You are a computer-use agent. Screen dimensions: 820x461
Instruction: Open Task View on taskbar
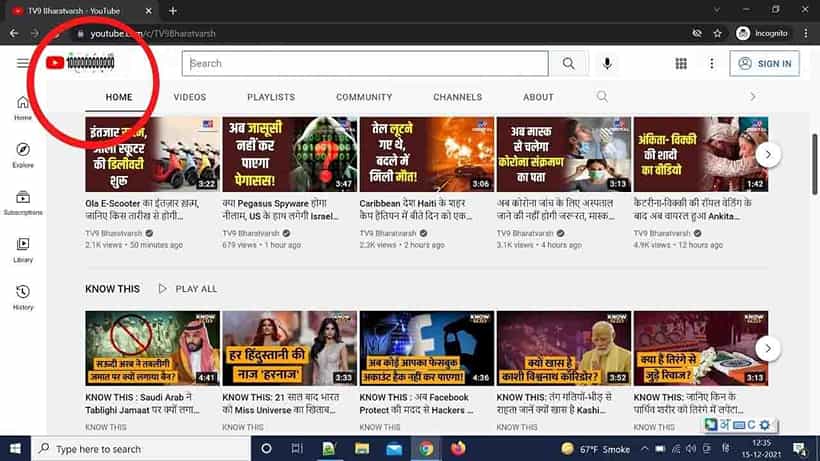tap(297, 448)
